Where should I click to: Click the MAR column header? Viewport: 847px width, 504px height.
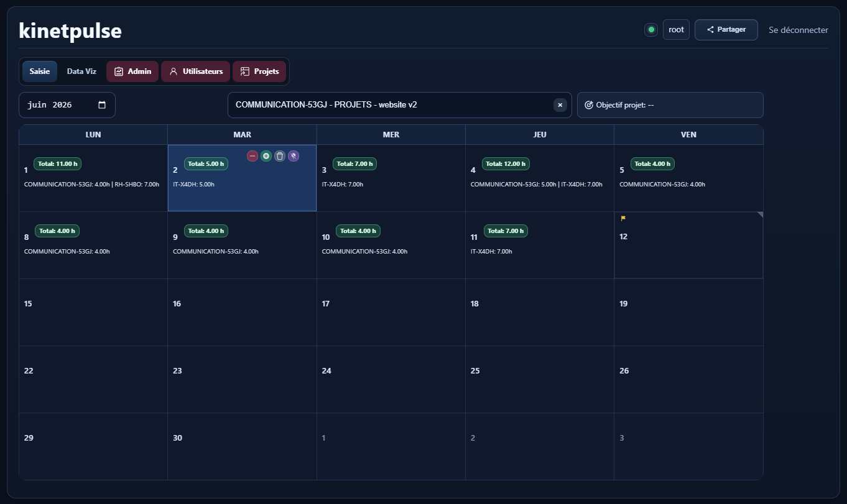(x=242, y=135)
